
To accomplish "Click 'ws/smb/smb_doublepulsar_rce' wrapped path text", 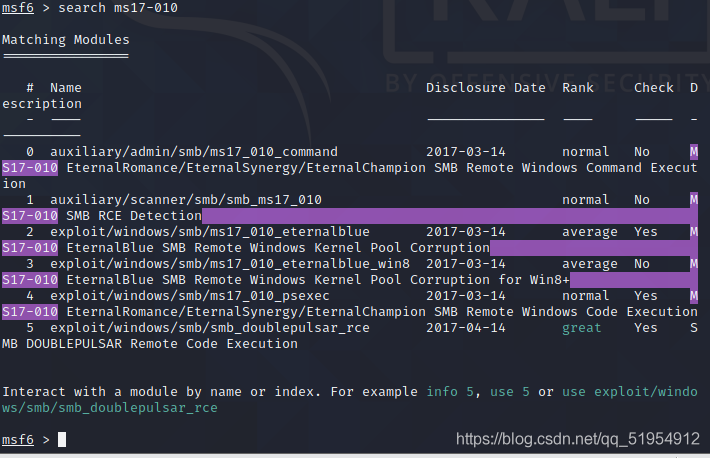I will coord(110,408).
